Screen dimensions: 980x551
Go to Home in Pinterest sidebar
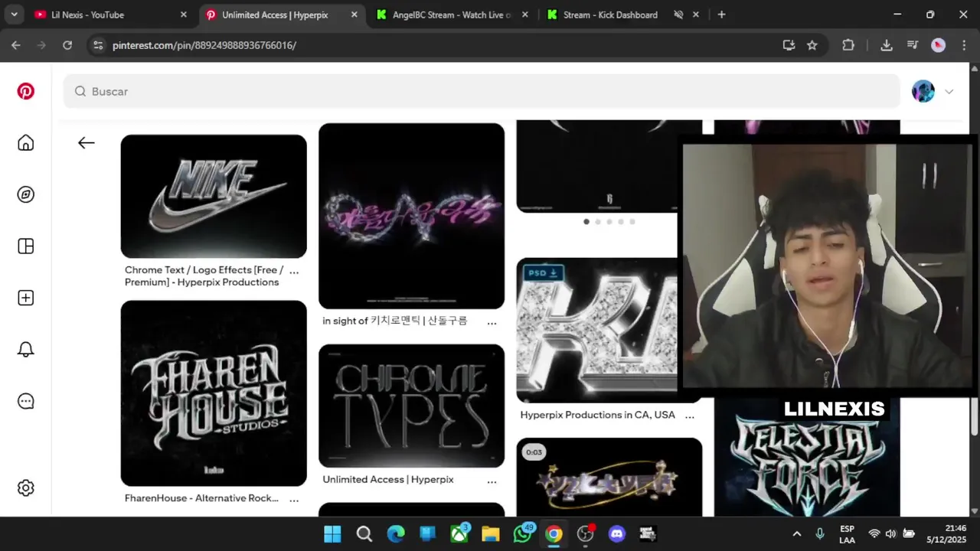coord(26,143)
